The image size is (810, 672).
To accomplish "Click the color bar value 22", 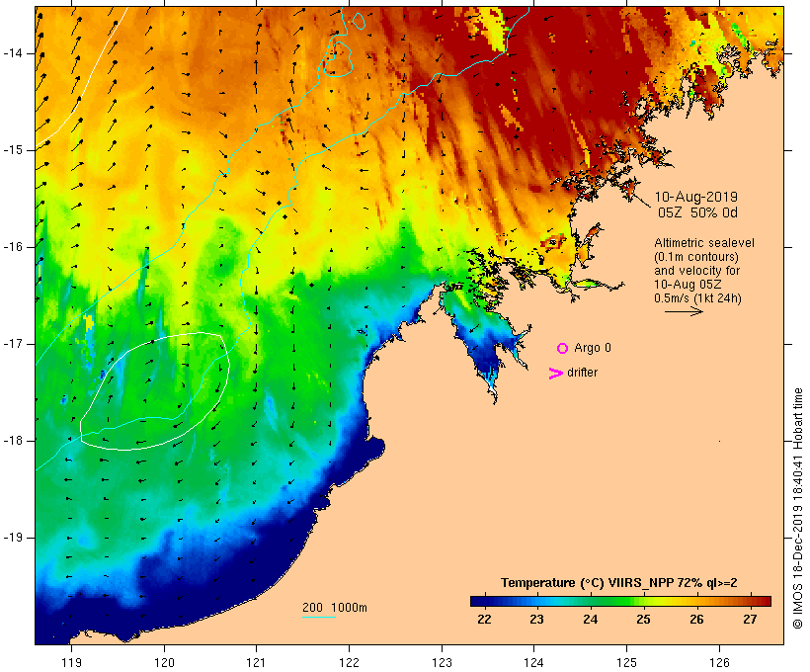I will tap(484, 619).
